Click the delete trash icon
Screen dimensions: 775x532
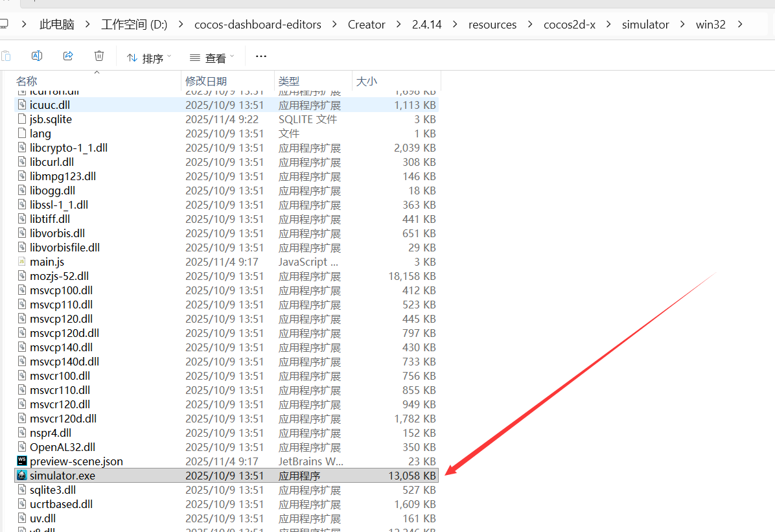pyautogui.click(x=99, y=56)
